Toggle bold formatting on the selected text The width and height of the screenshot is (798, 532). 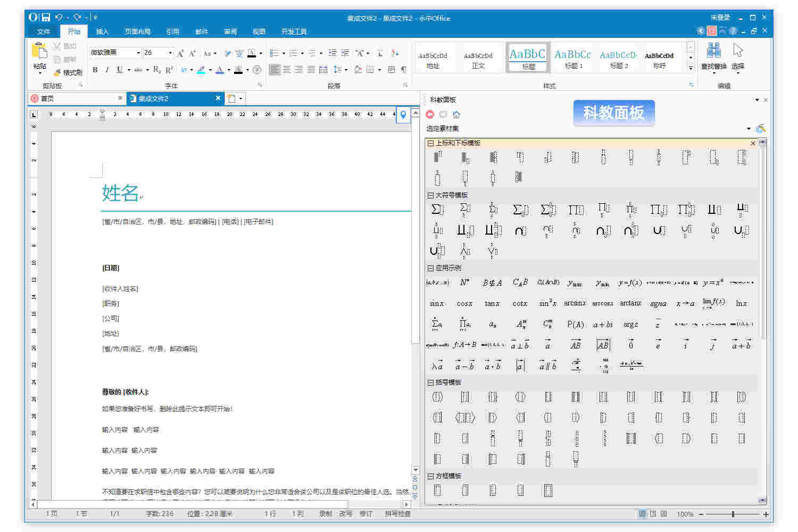tap(94, 70)
